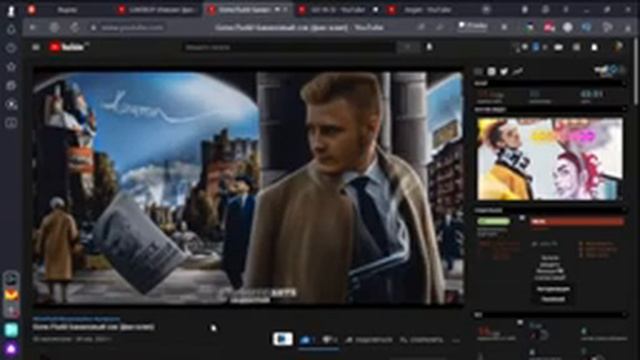Click the thumbnail image in the side panel
Image resolution: width=640 pixels, height=360 pixels.
point(550,159)
